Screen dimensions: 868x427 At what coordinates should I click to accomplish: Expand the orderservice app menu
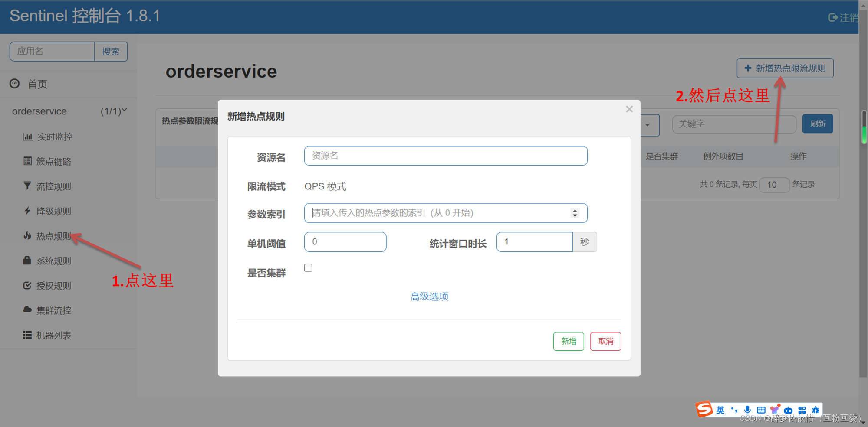[69, 111]
